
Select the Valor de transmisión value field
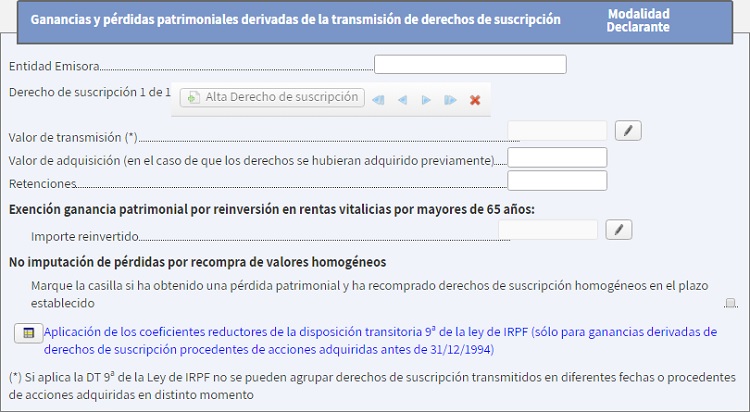click(557, 131)
